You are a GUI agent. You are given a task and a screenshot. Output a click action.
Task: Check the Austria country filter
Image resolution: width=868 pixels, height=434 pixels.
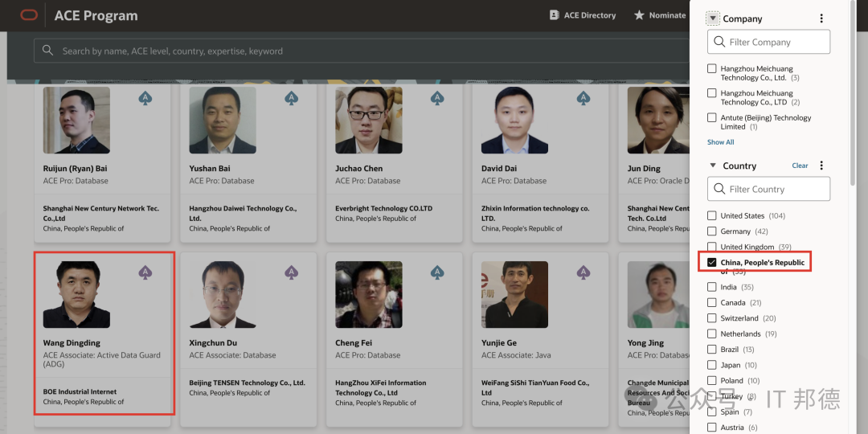(712, 427)
